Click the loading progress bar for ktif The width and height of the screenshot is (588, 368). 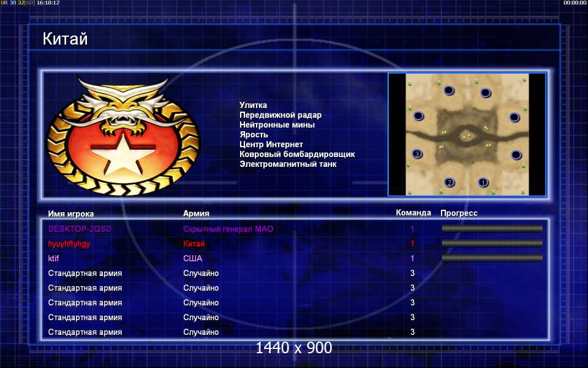[492, 258]
